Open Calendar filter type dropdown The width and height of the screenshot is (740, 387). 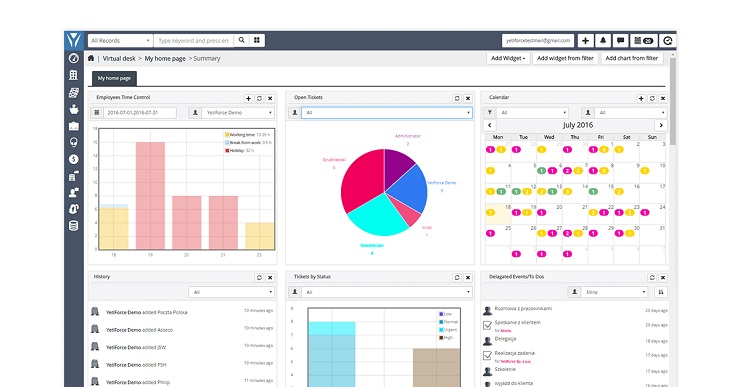click(x=532, y=113)
